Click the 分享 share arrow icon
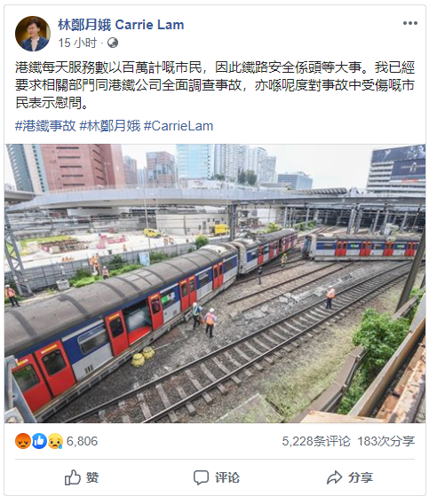The width and height of the screenshot is (437, 504). point(334,477)
